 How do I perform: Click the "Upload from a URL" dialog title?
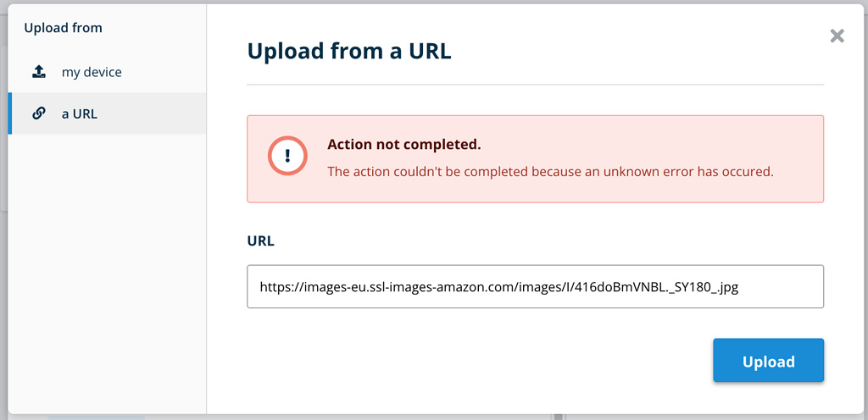[x=348, y=51]
